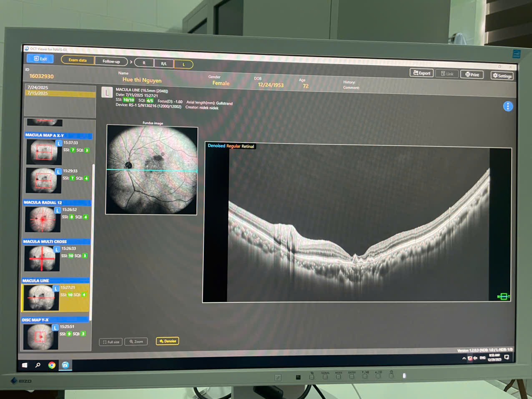Switch to the Follow-up tab
The image size is (532, 399).
[111, 61]
